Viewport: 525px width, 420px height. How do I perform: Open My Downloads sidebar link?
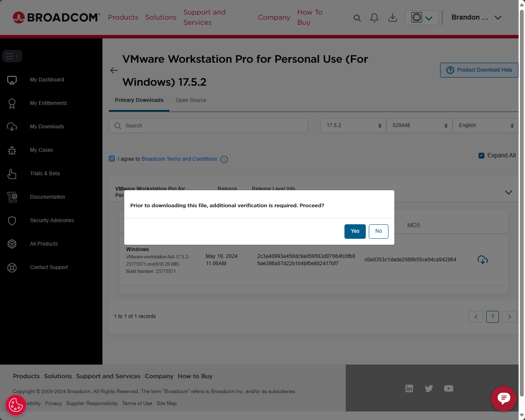click(47, 127)
